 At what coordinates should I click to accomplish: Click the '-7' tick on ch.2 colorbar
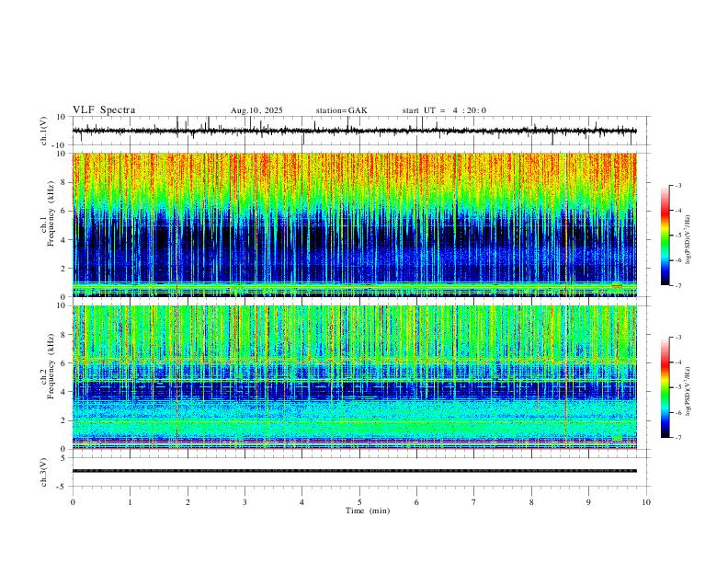click(x=678, y=438)
